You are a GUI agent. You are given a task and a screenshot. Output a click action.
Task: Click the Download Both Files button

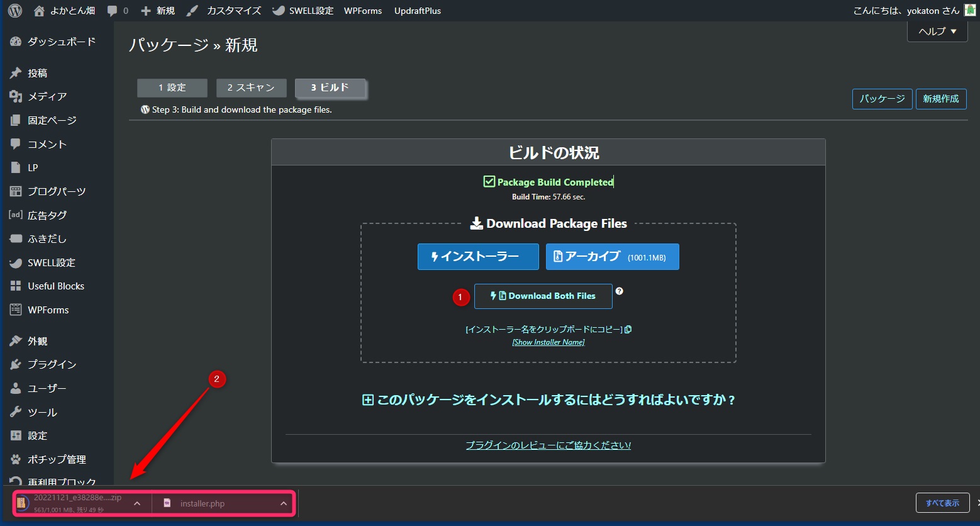543,296
